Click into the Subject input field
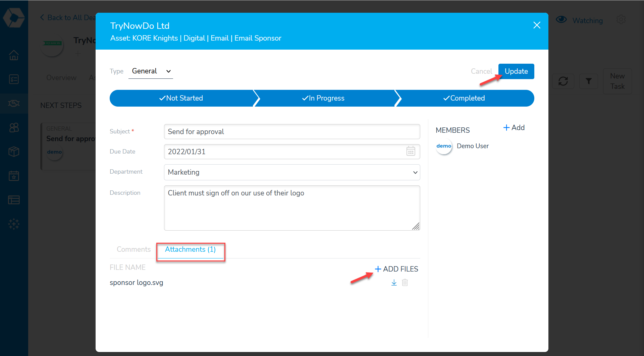The height and width of the screenshot is (356, 644). tap(292, 132)
